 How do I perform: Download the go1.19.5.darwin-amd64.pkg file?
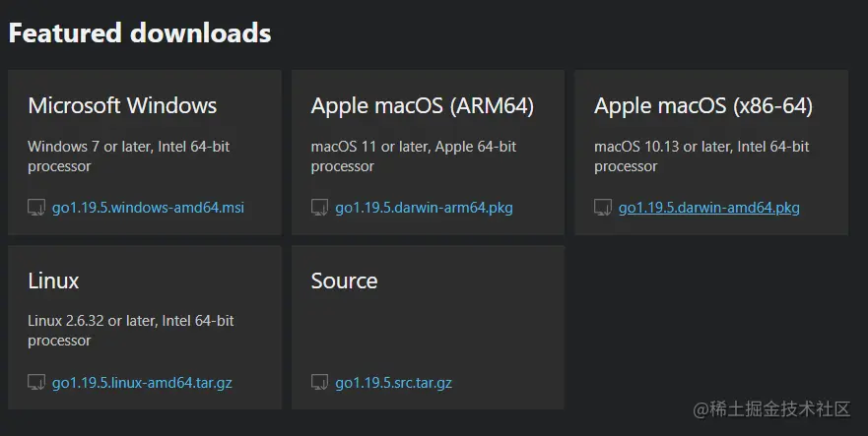tap(708, 208)
